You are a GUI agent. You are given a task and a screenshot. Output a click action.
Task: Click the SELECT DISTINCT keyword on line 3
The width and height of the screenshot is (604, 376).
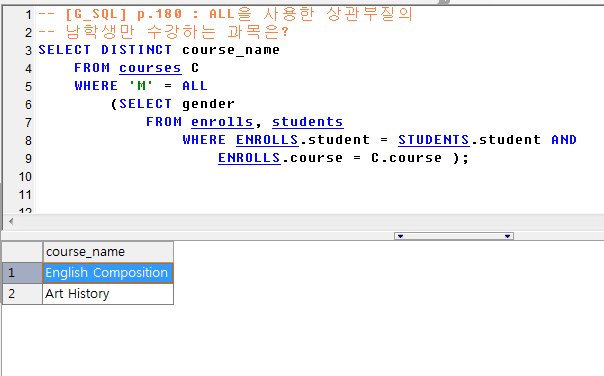click(x=105, y=50)
